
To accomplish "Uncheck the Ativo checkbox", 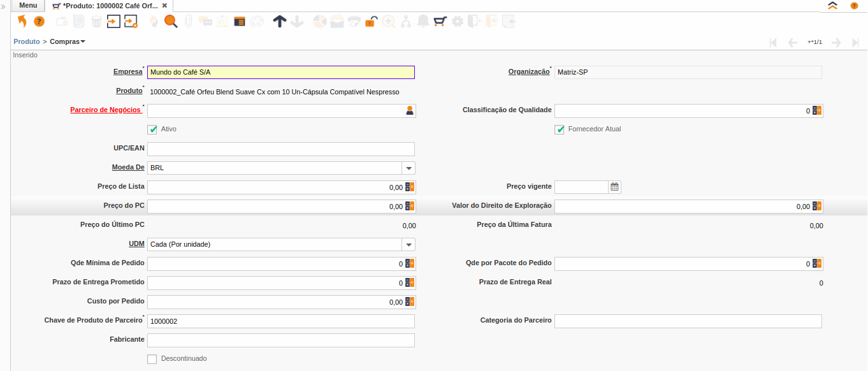I will pos(152,129).
